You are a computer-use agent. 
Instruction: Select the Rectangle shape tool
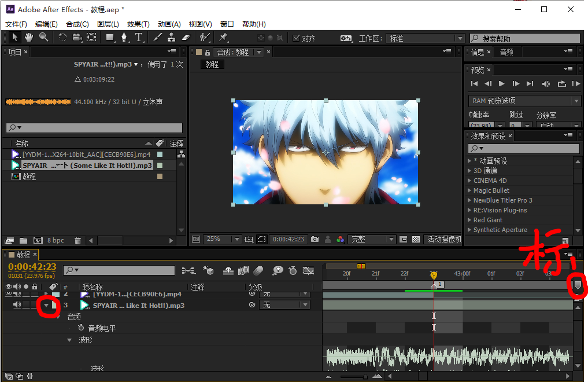tap(110, 37)
